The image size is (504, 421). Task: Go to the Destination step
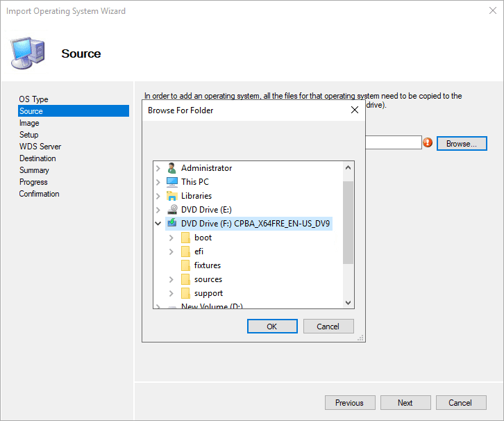37,158
